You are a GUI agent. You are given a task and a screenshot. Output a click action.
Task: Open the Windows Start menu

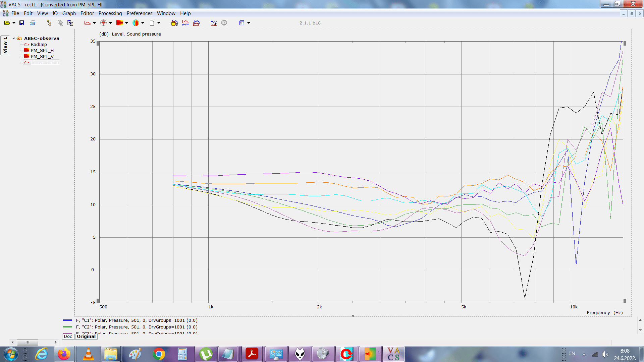click(x=10, y=354)
